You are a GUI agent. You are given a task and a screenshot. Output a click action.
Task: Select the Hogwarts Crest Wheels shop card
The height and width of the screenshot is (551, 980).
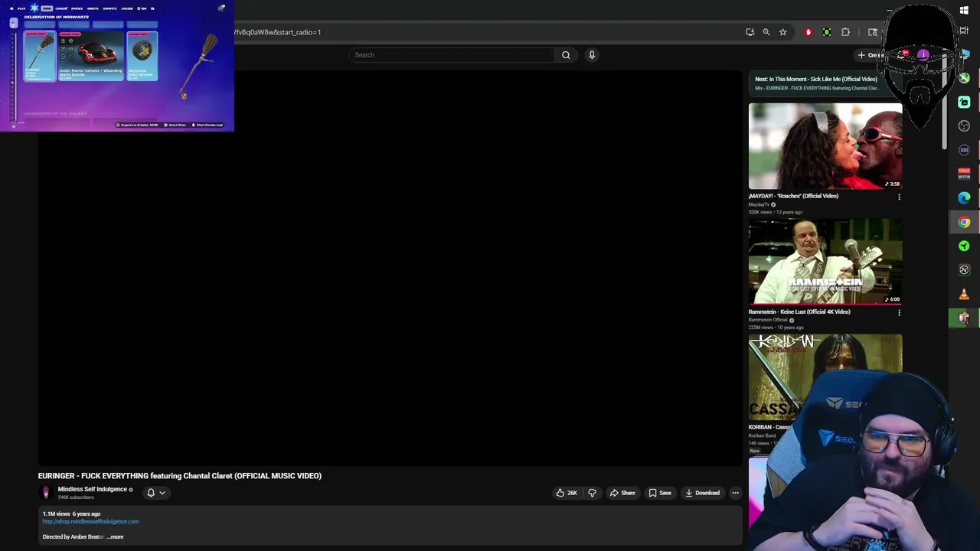[x=142, y=57]
